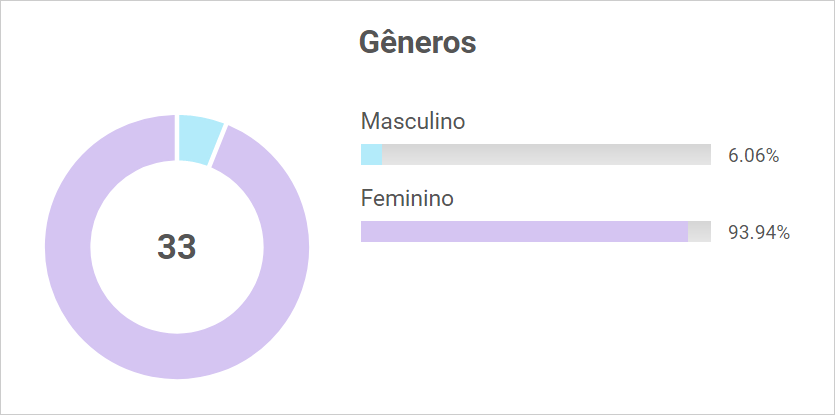Click the purple filled part of Feminino bar
835x415 pixels.
[523, 232]
